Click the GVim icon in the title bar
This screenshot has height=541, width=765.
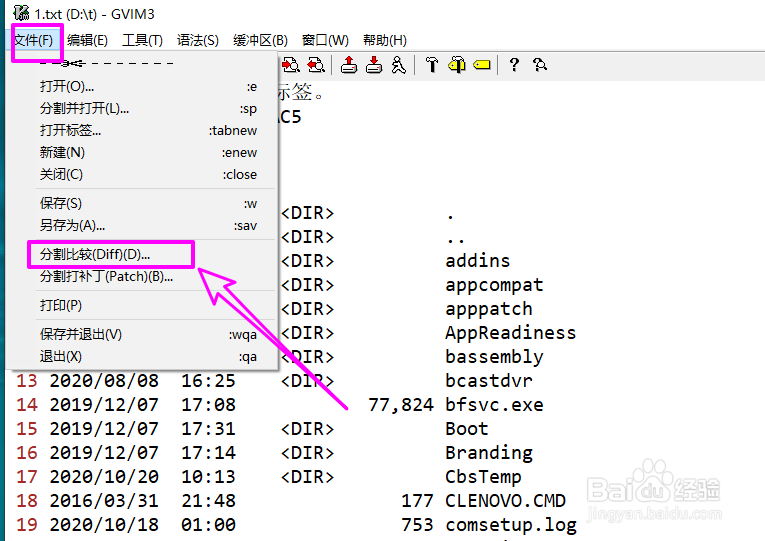(20, 13)
